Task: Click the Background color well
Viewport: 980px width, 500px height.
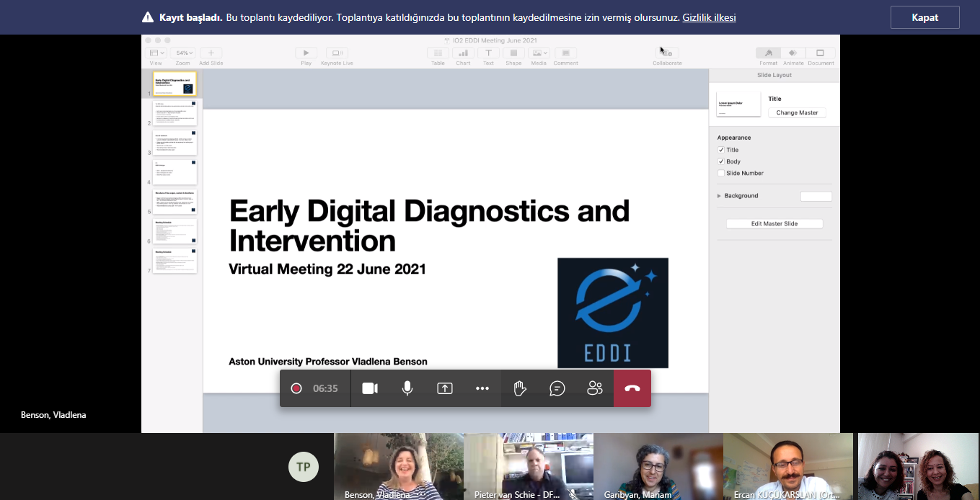Action: point(816,196)
